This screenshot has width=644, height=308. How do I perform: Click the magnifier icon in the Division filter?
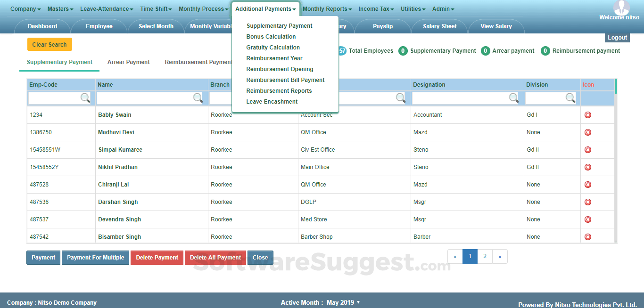click(x=570, y=98)
